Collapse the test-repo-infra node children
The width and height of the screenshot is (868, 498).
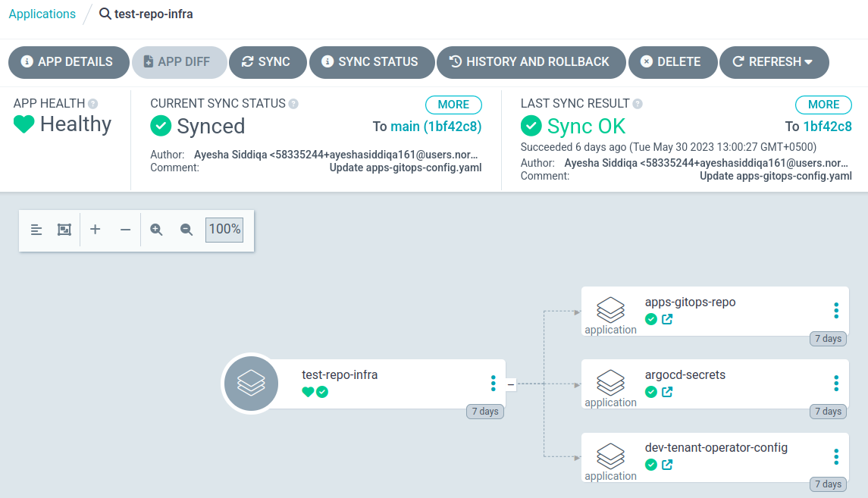tap(510, 384)
